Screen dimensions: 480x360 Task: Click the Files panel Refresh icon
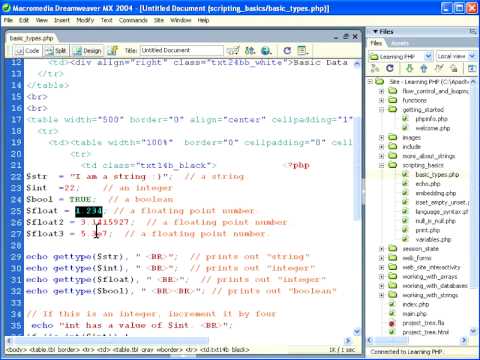(390, 68)
